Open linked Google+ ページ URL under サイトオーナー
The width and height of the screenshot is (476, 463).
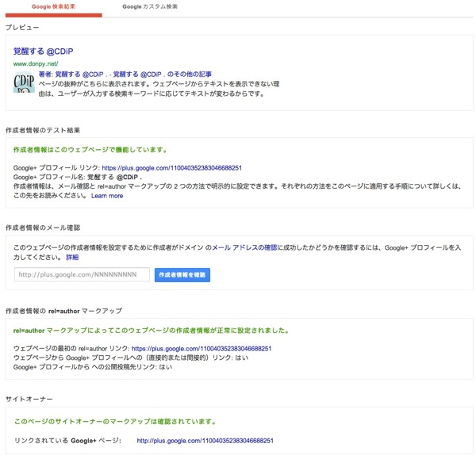point(205,441)
